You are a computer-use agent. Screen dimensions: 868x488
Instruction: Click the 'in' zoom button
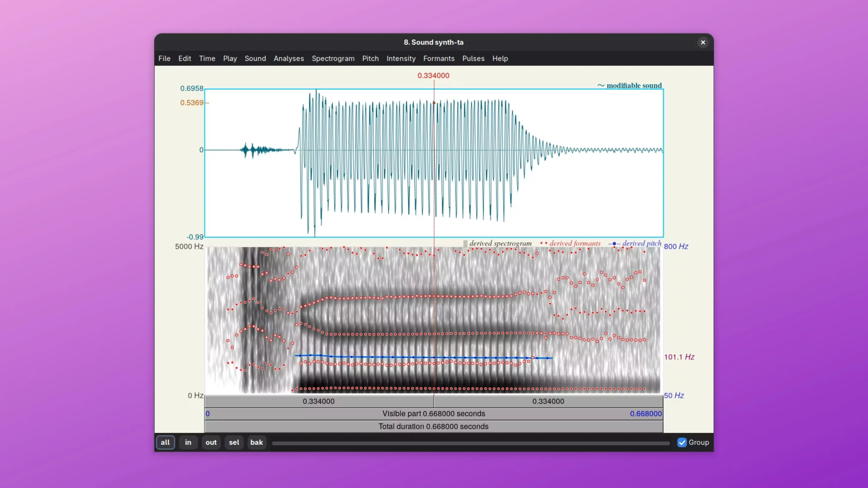tap(188, 442)
